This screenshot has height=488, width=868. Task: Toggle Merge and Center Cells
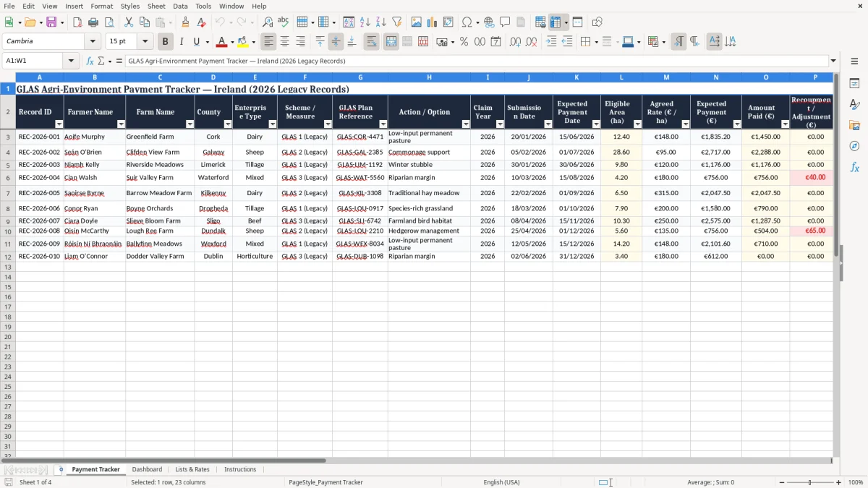coord(391,42)
